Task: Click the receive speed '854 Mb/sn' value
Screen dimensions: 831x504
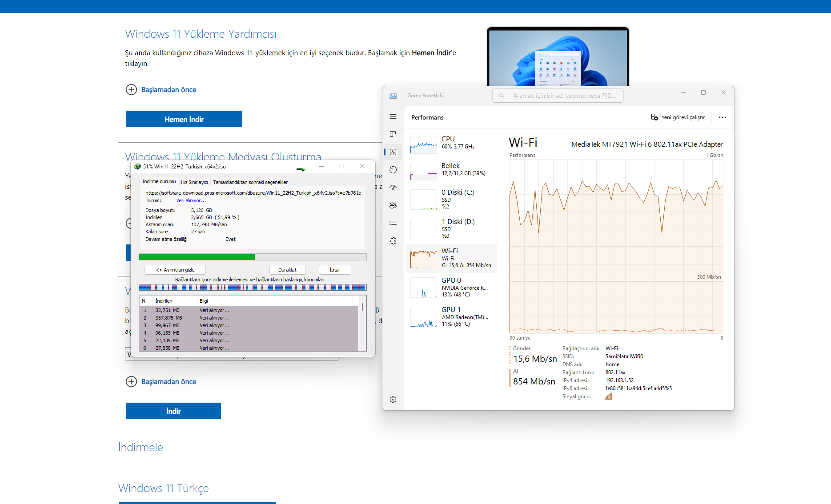Action: pos(534,381)
